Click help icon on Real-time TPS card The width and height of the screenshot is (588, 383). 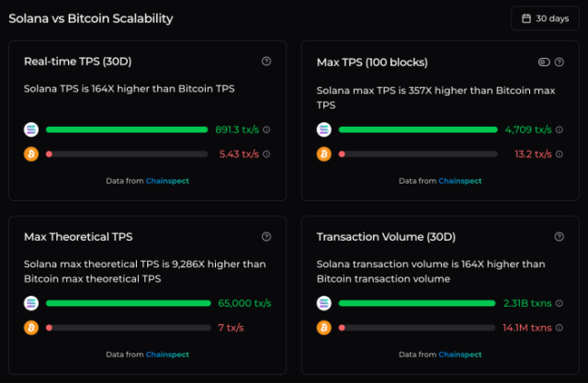click(266, 62)
